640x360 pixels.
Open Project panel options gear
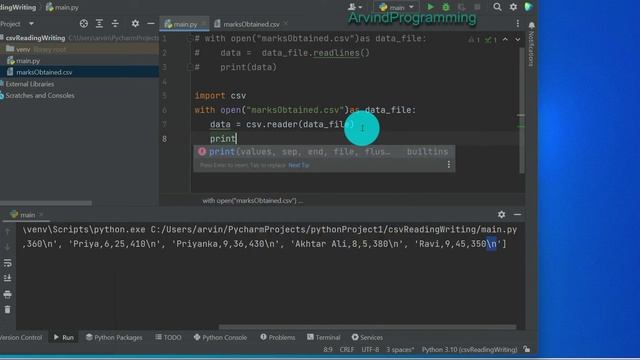(135, 24)
